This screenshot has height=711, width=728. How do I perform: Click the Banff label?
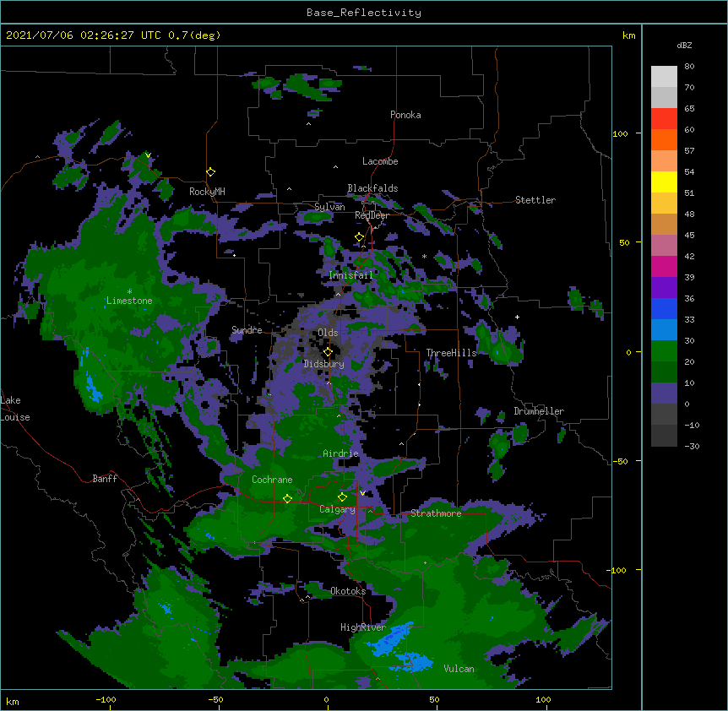click(105, 479)
